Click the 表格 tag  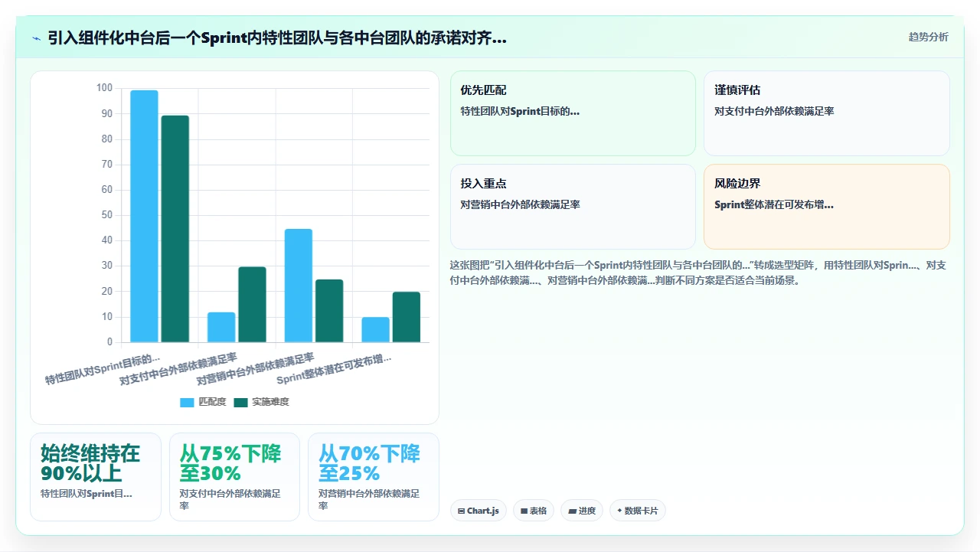pos(534,511)
